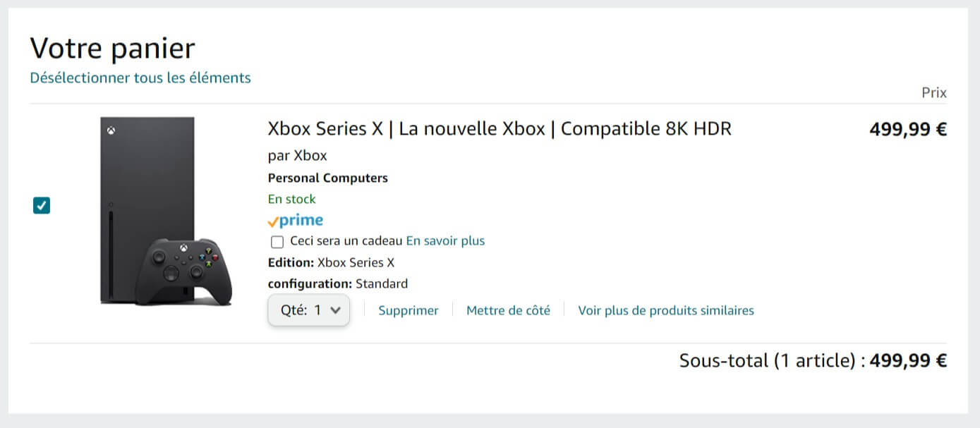The image size is (980, 428).
Task: Click the "configuration: Standard" line
Action: click(338, 284)
